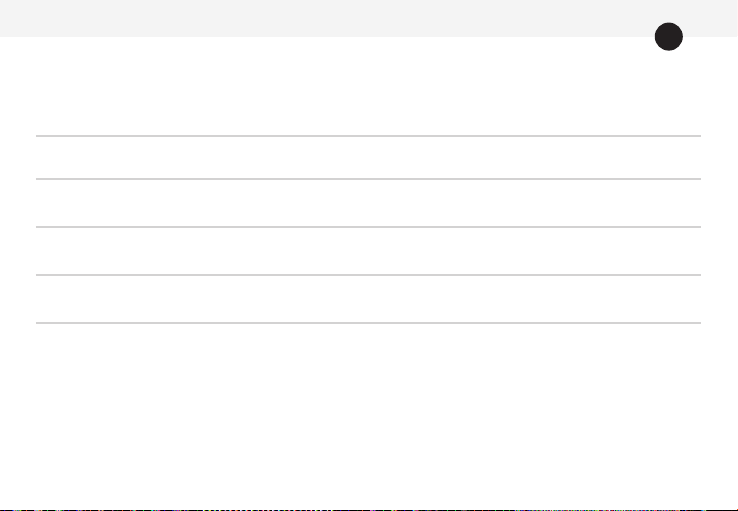Click blank area above the first divider
This screenshot has height=511, width=738.
[369, 86]
